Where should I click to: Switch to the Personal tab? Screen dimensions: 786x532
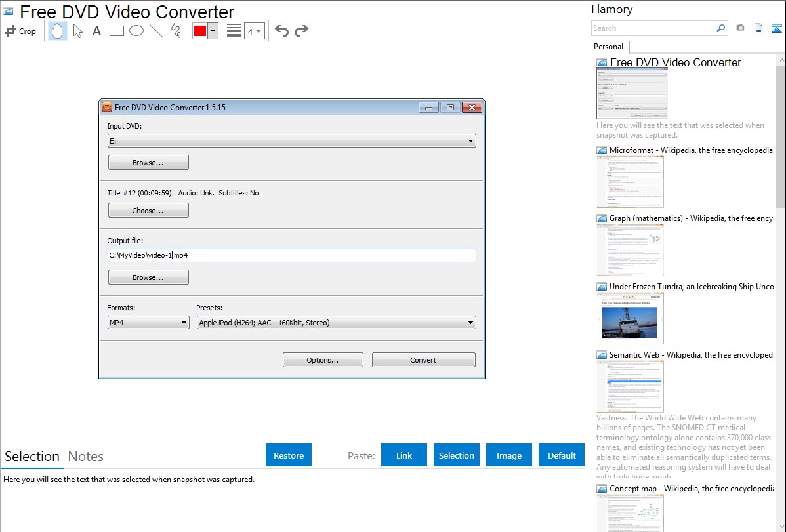pyautogui.click(x=609, y=46)
